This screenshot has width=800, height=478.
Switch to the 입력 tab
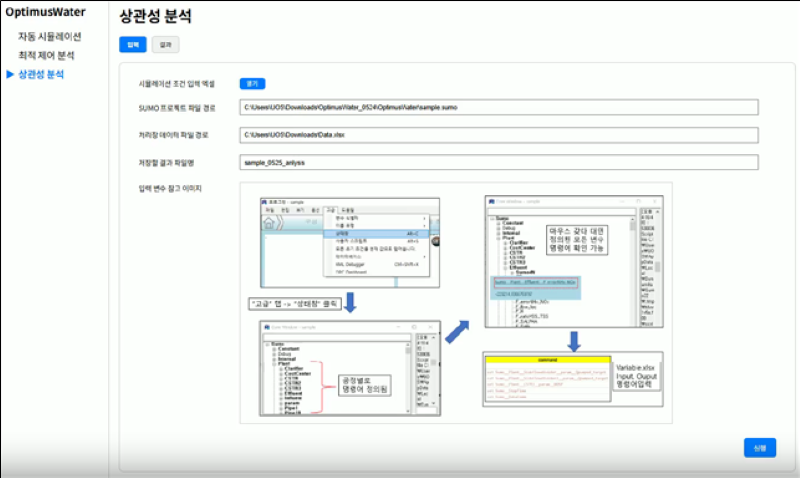coord(132,45)
